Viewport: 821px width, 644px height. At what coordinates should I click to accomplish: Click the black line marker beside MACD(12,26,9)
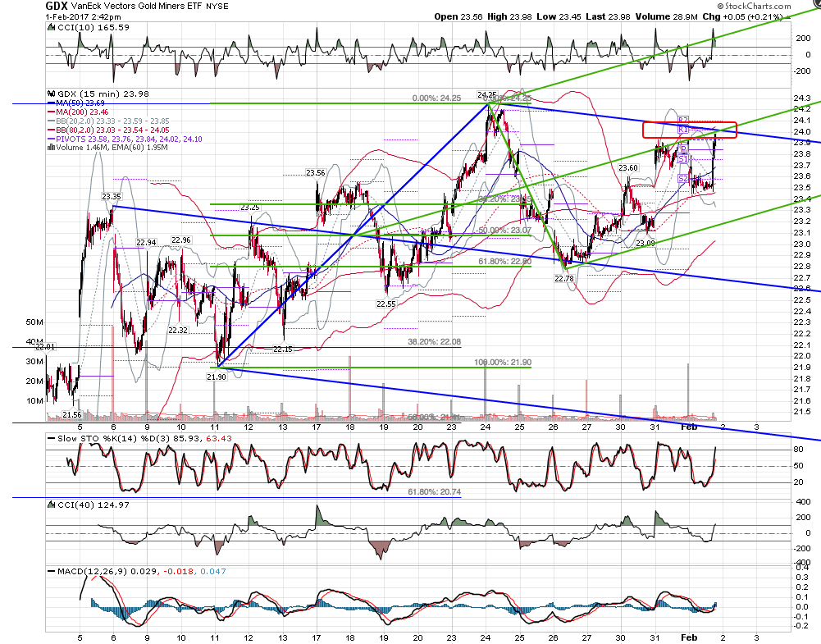coord(51,571)
